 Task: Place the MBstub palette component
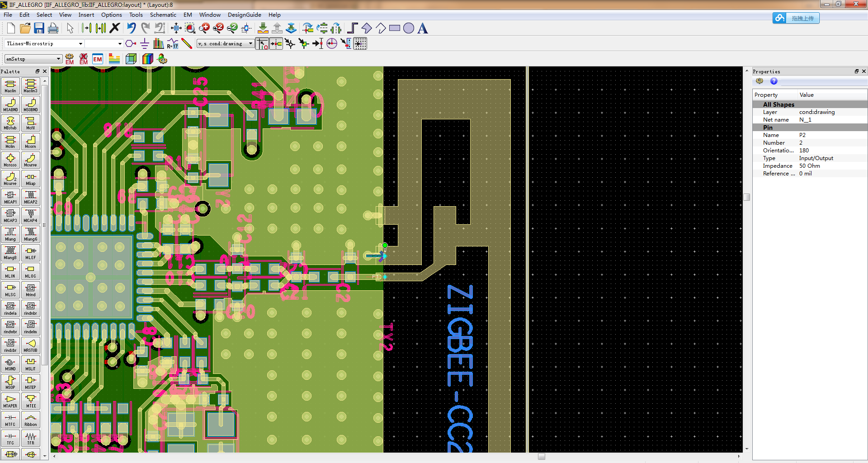click(x=10, y=123)
